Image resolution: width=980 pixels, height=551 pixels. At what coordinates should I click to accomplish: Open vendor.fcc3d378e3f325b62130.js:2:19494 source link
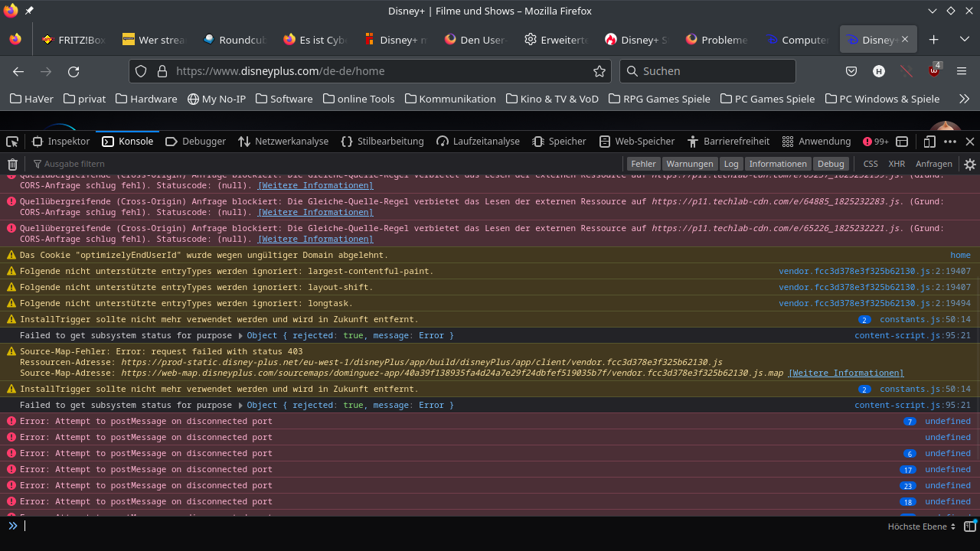874,303
